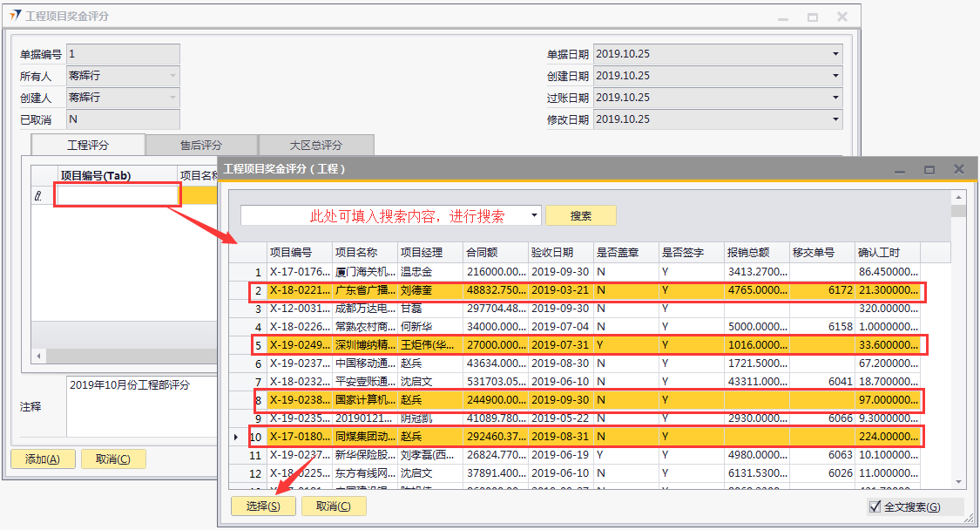Click the empty 项目编号(Tab) input cell
The image size is (980, 530).
click(118, 196)
